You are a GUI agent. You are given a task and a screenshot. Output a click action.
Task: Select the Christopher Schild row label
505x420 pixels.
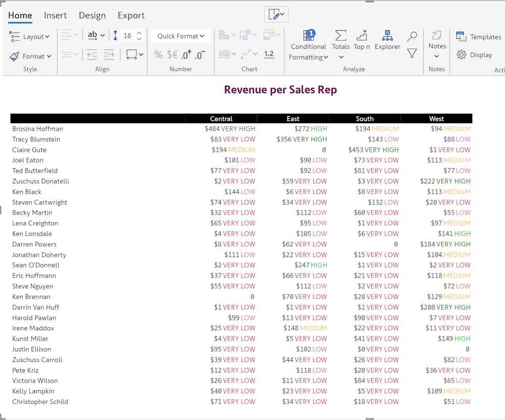(x=40, y=402)
